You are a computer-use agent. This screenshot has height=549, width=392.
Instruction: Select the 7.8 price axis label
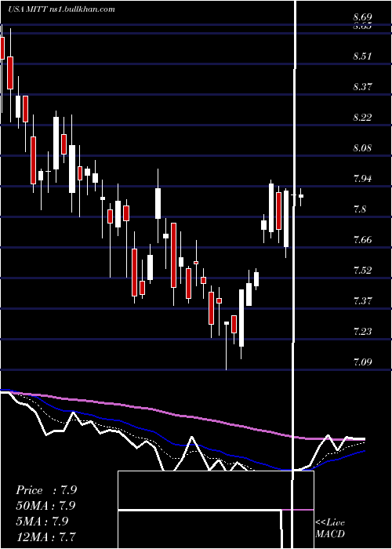pyautogui.click(x=360, y=209)
